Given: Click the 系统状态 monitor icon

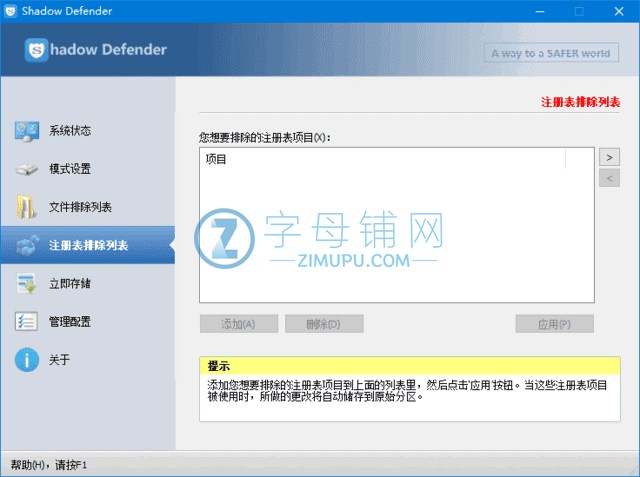Looking at the screenshot, I should 27,131.
